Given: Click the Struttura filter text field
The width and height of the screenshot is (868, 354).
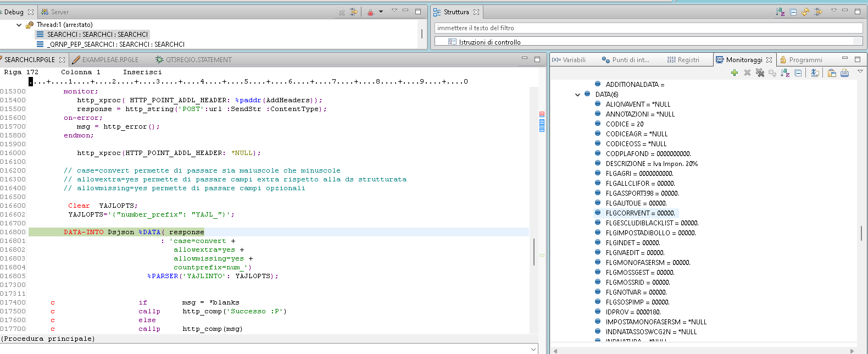Looking at the screenshot, I should [x=648, y=28].
